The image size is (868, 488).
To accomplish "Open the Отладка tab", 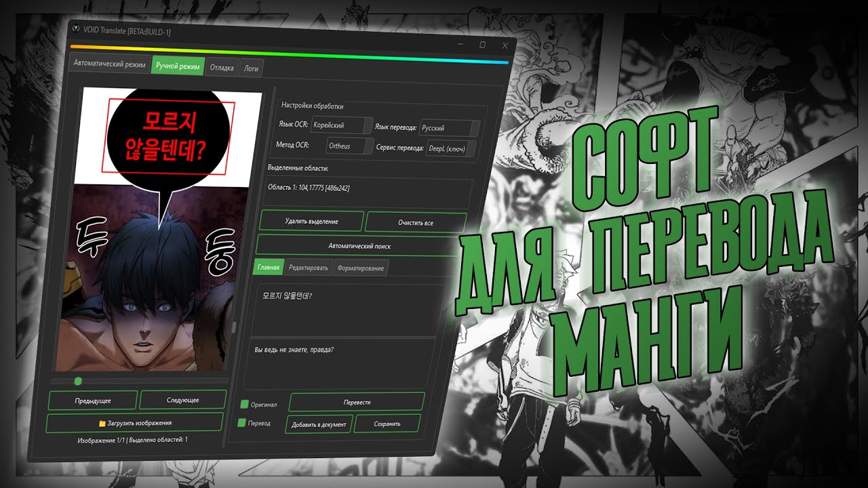I will point(222,68).
